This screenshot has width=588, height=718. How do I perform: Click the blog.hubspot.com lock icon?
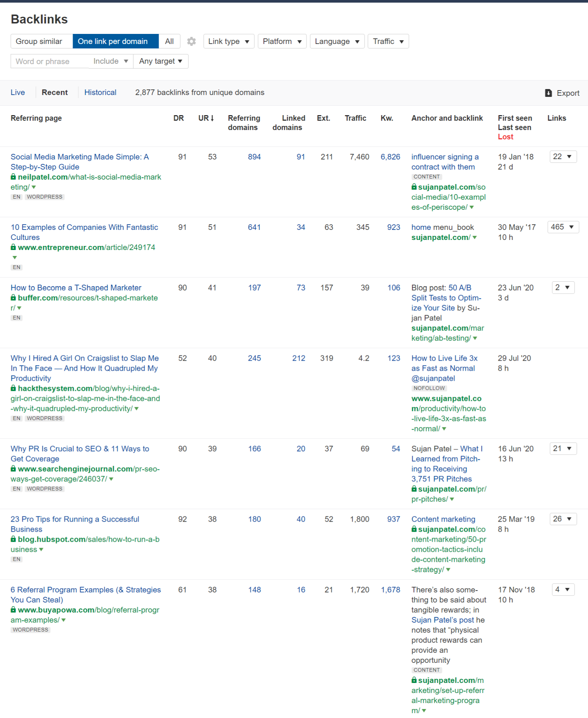[x=13, y=539]
